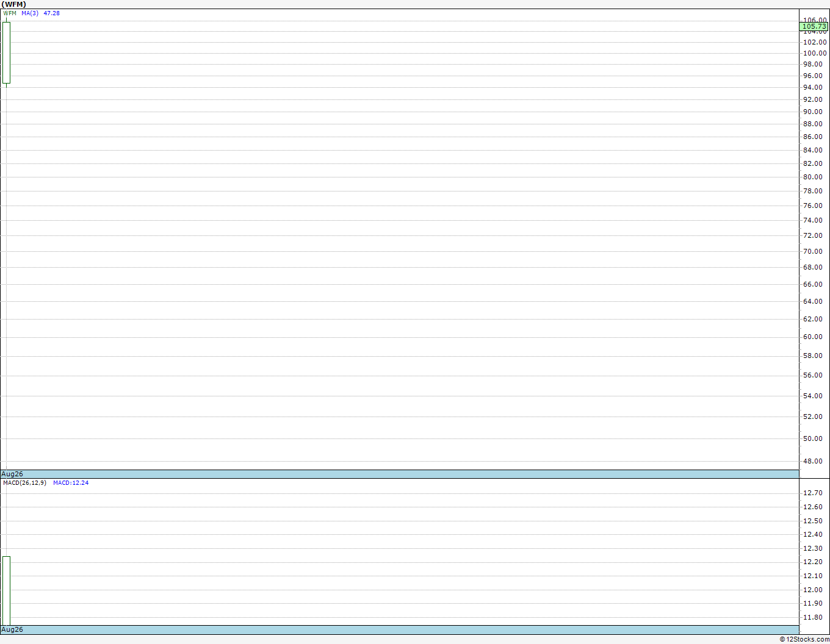
Task: Click the 60.00 price axis label
Action: pos(812,337)
